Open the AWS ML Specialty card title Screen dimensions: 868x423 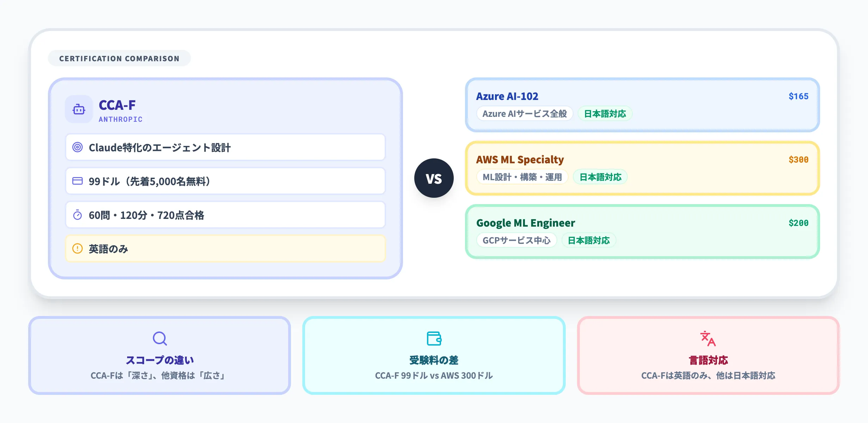520,160
